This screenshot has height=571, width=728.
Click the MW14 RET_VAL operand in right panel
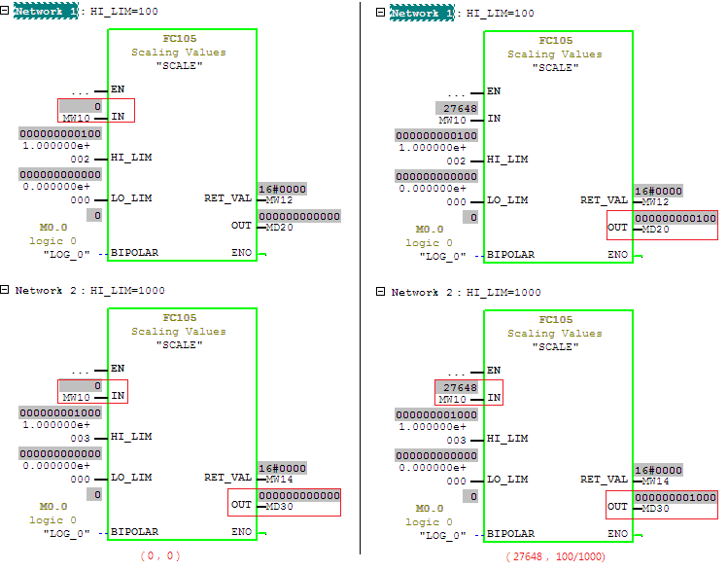[x=656, y=481]
